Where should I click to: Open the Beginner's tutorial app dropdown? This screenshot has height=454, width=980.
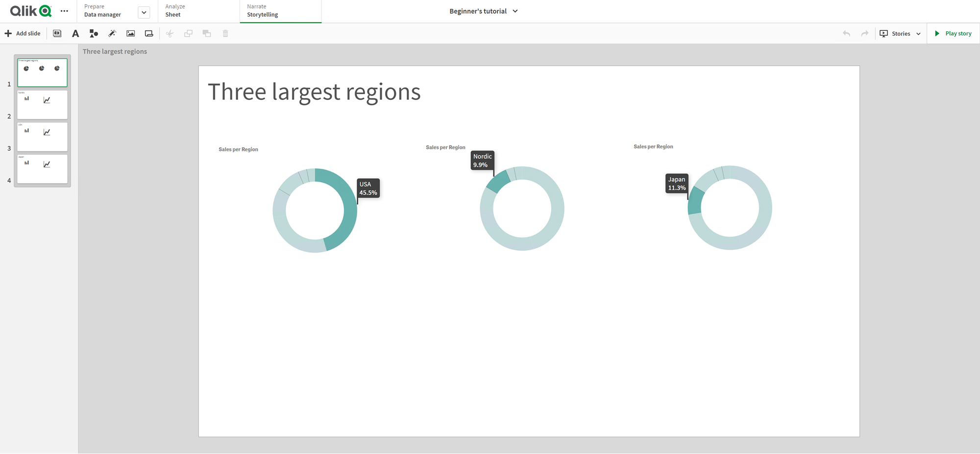pos(484,11)
